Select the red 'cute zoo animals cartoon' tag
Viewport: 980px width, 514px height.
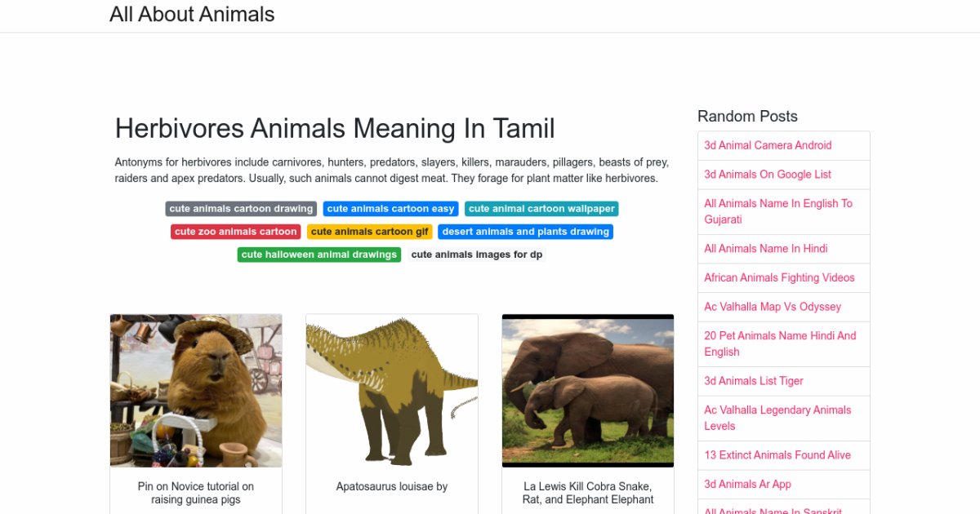[236, 232]
